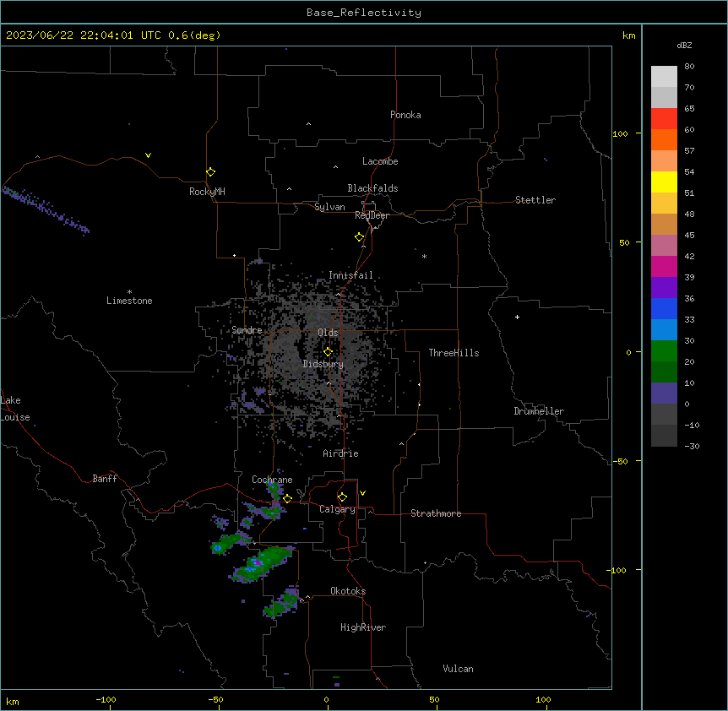This screenshot has width=728, height=711.
Task: Click the Vulcan city label
Action: (x=459, y=669)
